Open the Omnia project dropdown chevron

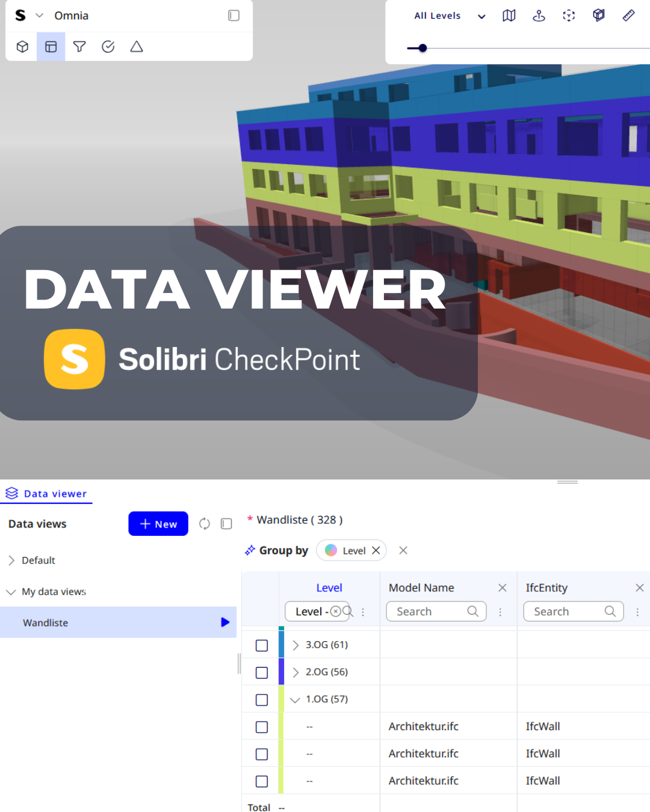40,16
